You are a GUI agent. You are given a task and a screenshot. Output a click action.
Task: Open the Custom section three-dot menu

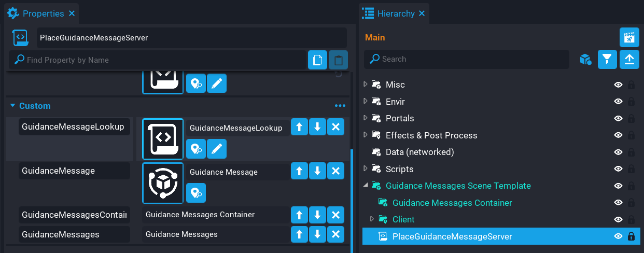click(340, 106)
